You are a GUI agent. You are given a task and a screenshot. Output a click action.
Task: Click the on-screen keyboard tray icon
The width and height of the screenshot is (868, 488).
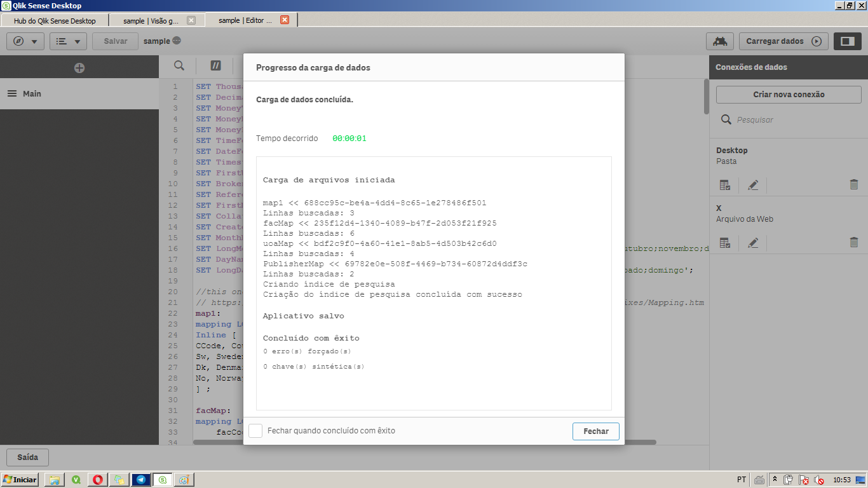(x=759, y=480)
